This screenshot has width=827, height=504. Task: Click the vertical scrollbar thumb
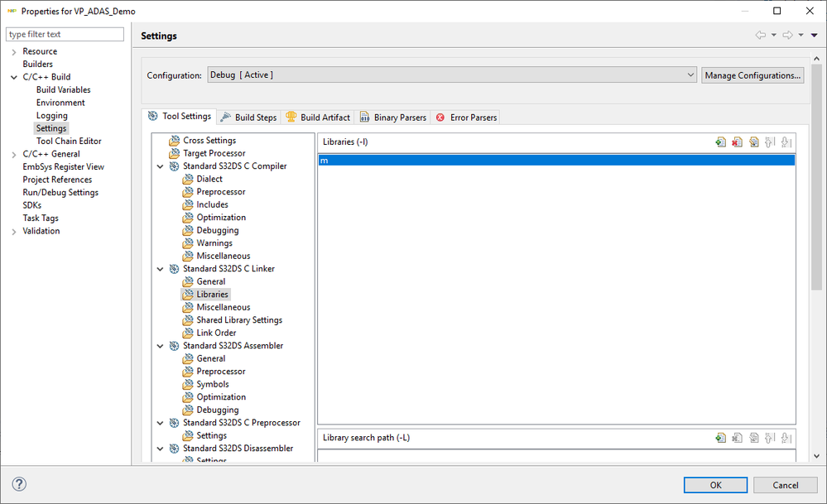tap(816, 176)
